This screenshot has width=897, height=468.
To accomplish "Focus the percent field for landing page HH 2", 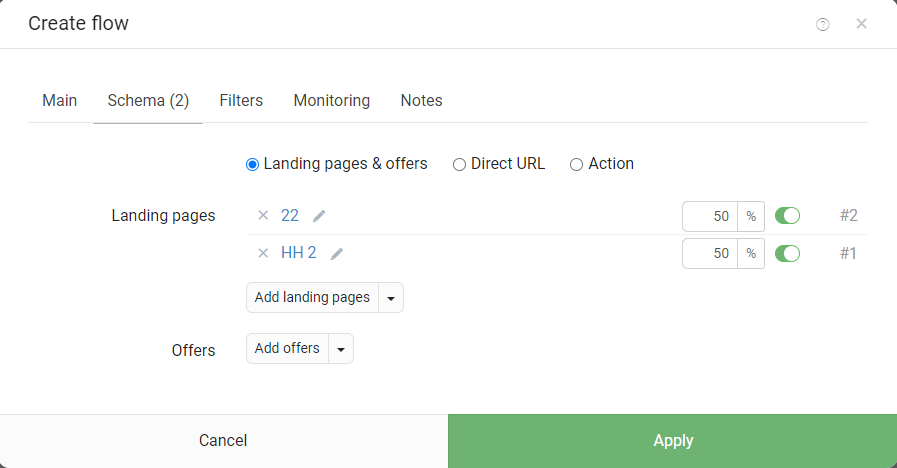I will [710, 253].
